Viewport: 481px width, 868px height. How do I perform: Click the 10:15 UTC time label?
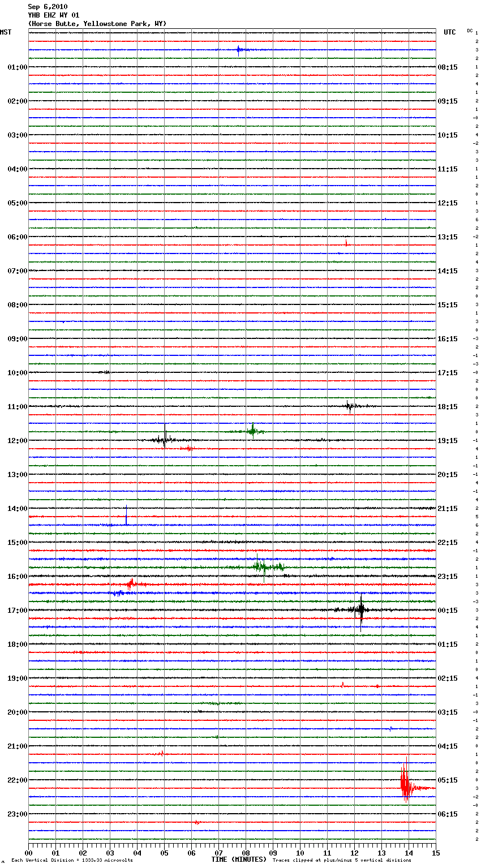pos(448,135)
